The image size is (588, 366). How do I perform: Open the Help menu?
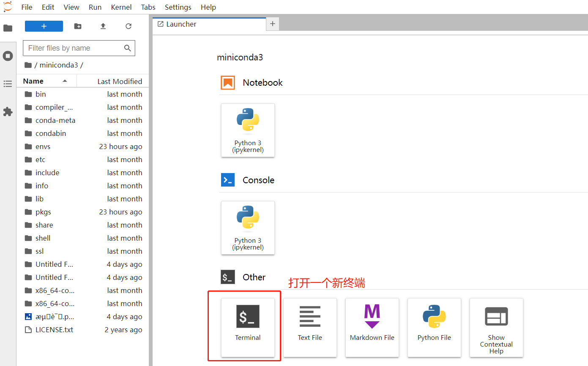208,7
